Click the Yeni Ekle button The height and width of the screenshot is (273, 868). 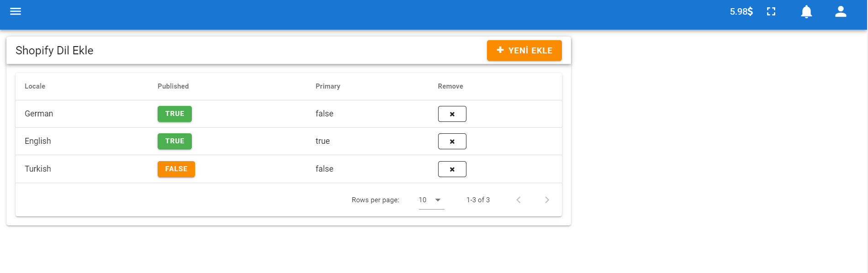[524, 50]
